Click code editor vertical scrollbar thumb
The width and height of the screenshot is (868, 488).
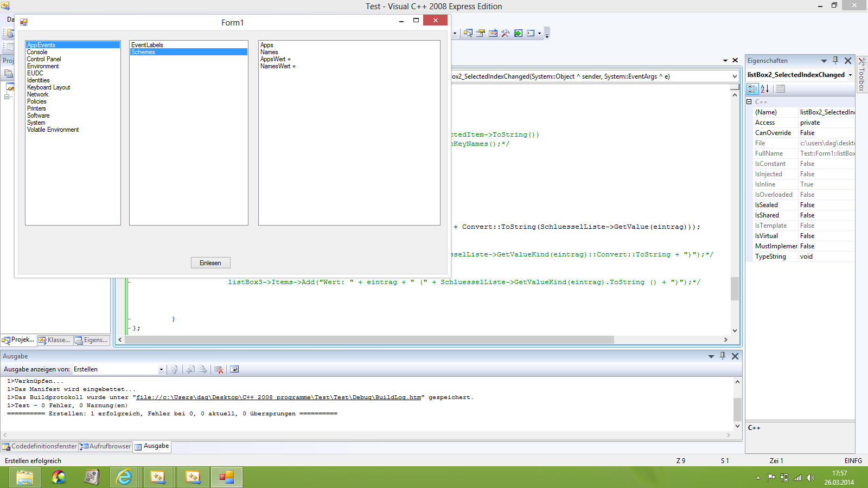click(735, 288)
